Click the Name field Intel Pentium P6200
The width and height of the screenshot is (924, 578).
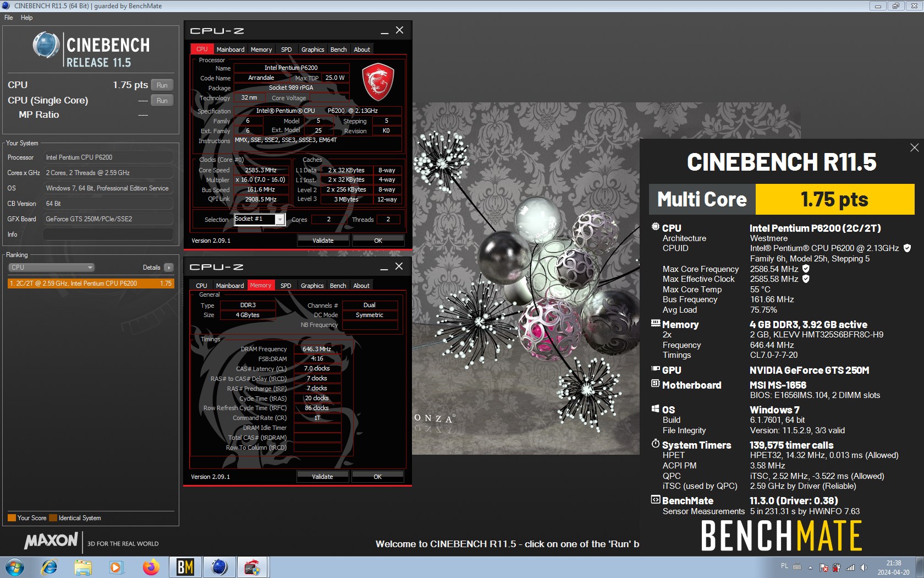click(291, 68)
